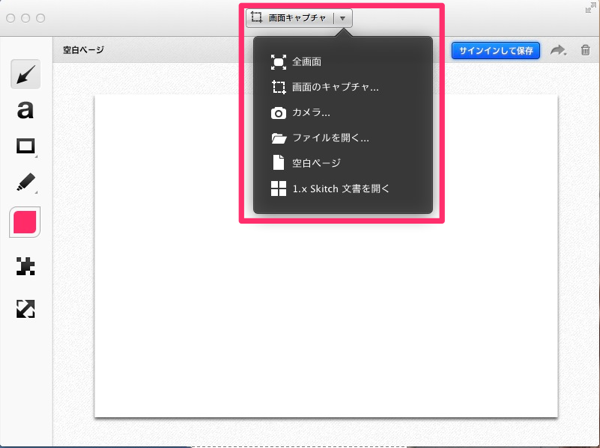
Task: Click the 画面キャプチャ capture button
Action: (x=290, y=18)
